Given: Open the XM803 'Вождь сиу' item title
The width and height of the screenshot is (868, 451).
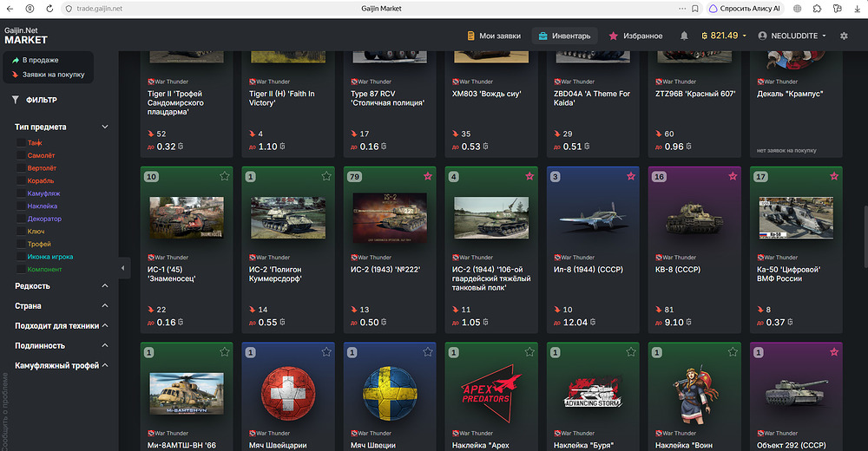Looking at the screenshot, I should coord(487,94).
